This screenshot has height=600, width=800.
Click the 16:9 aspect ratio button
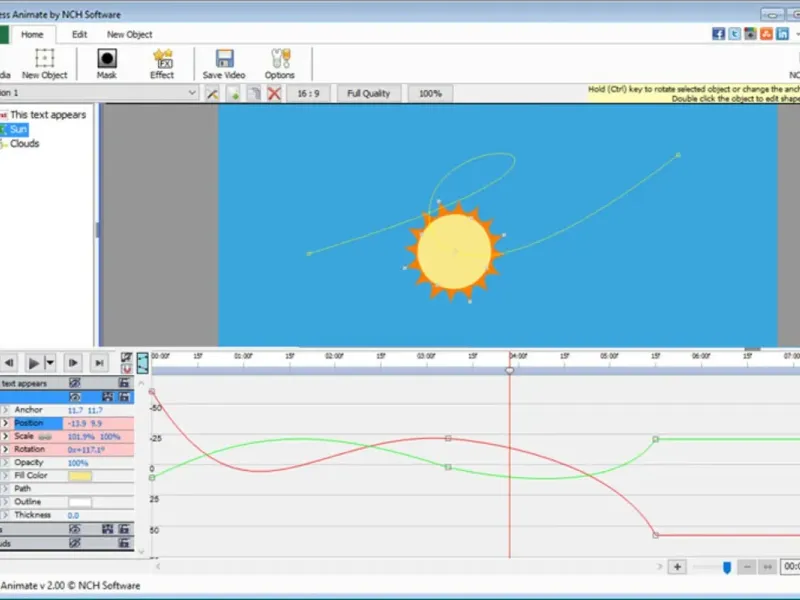[x=307, y=93]
